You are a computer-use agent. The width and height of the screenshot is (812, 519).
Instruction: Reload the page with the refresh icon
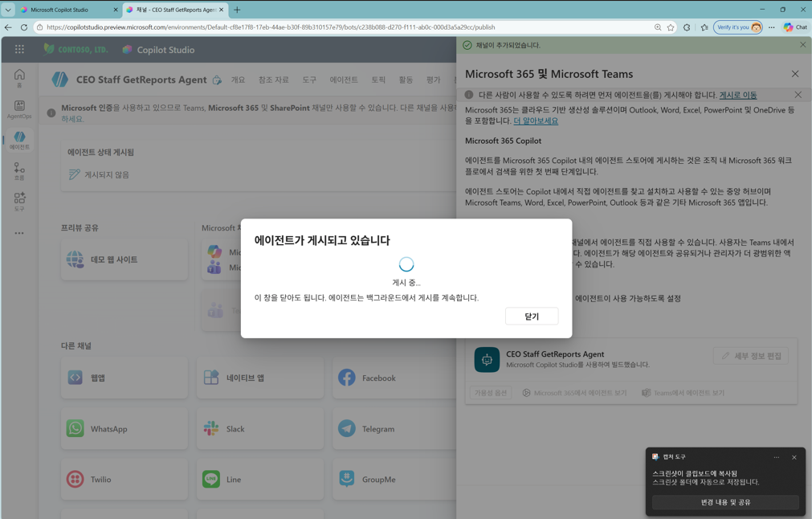tap(24, 27)
